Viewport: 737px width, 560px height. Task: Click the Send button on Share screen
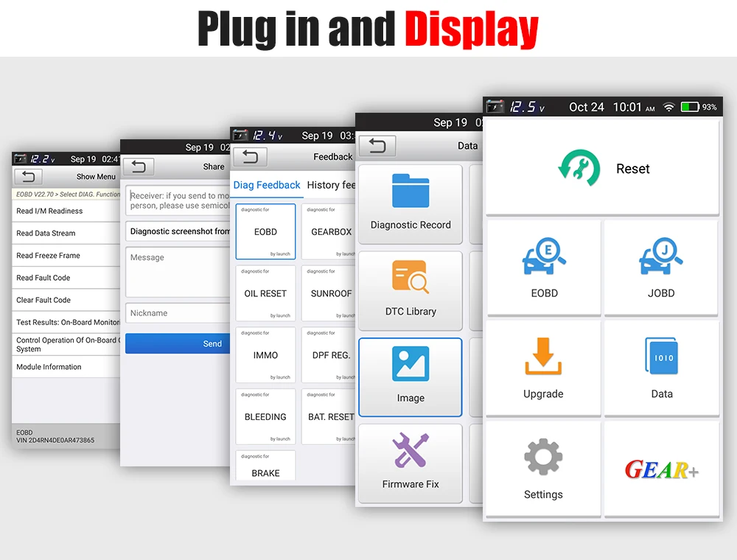(x=178, y=343)
